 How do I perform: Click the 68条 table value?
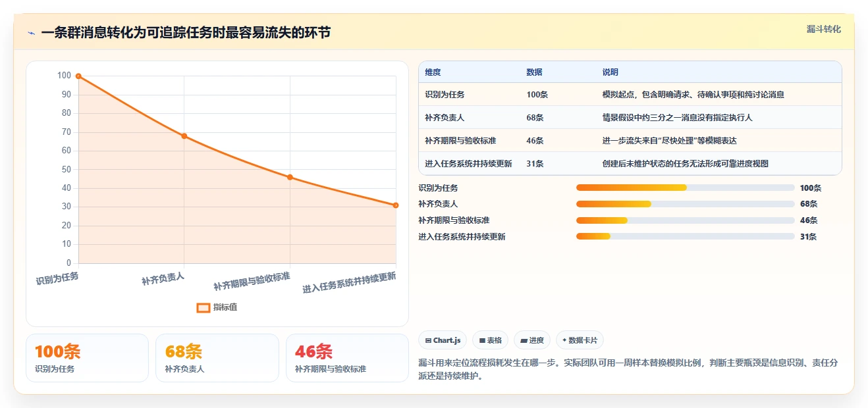pyautogui.click(x=535, y=118)
